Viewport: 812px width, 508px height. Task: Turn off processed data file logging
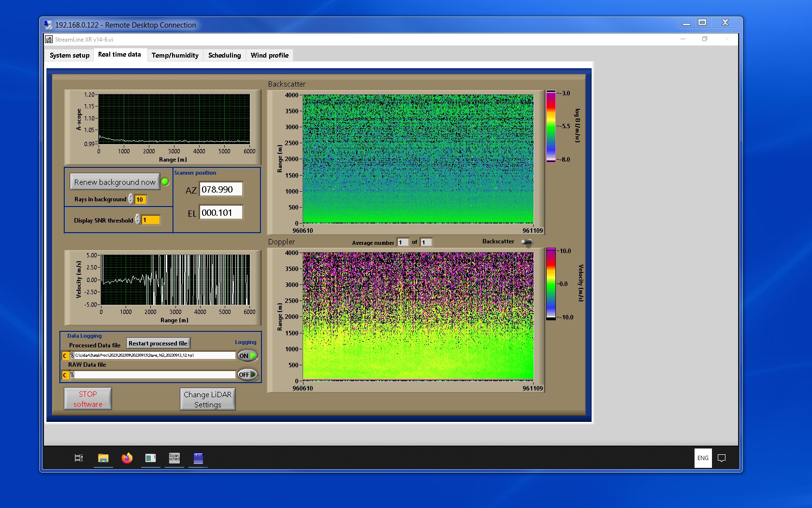[247, 356]
